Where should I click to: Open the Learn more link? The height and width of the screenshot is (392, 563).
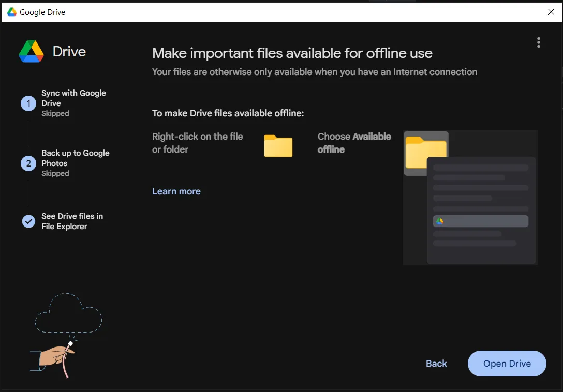[x=176, y=191]
